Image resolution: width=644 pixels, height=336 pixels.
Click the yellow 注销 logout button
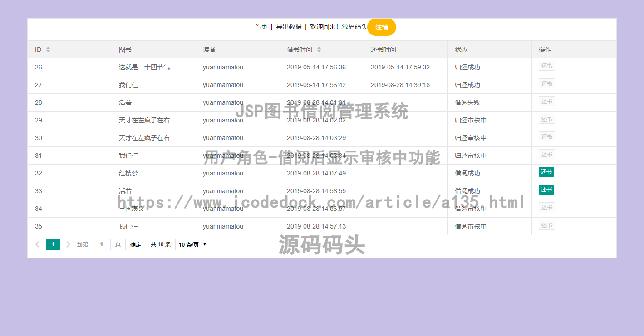(x=381, y=27)
